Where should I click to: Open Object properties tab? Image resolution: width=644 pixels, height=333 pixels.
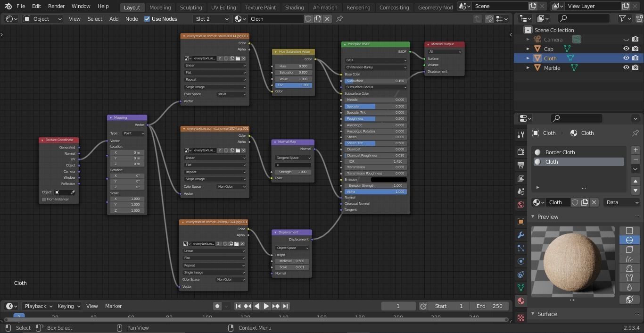[521, 222]
